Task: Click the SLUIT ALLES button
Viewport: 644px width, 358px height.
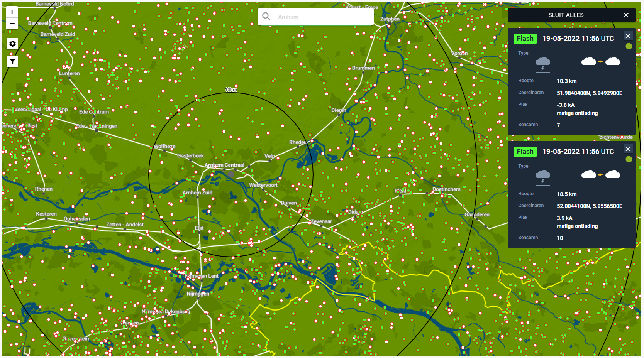Action: [x=566, y=15]
